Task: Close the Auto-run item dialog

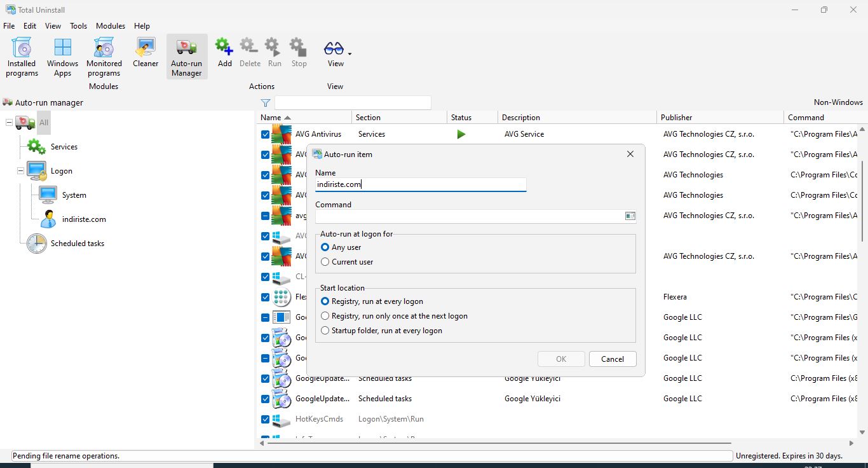Action: coord(630,154)
